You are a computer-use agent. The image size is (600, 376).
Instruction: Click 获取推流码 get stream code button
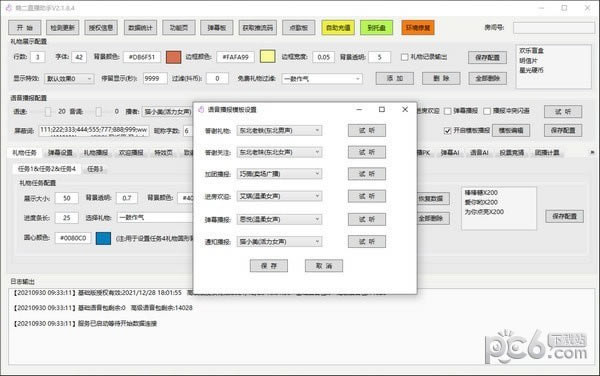[258, 28]
